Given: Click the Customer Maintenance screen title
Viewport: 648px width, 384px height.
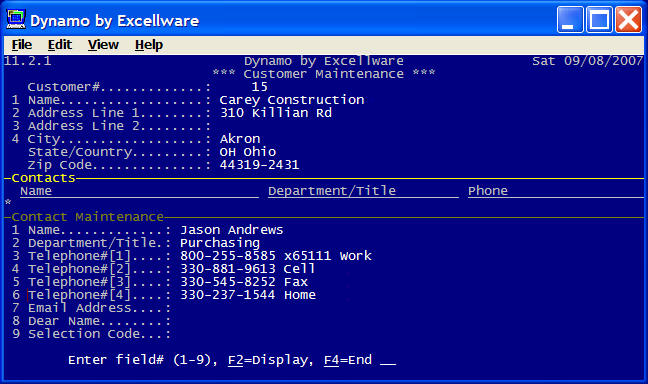Looking at the screenshot, I should [324, 74].
